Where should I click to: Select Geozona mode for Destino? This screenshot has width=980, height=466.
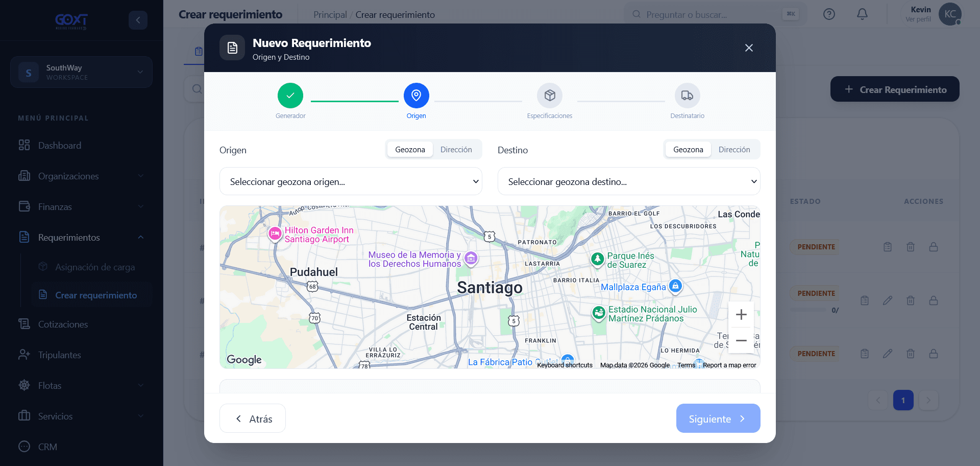point(688,150)
